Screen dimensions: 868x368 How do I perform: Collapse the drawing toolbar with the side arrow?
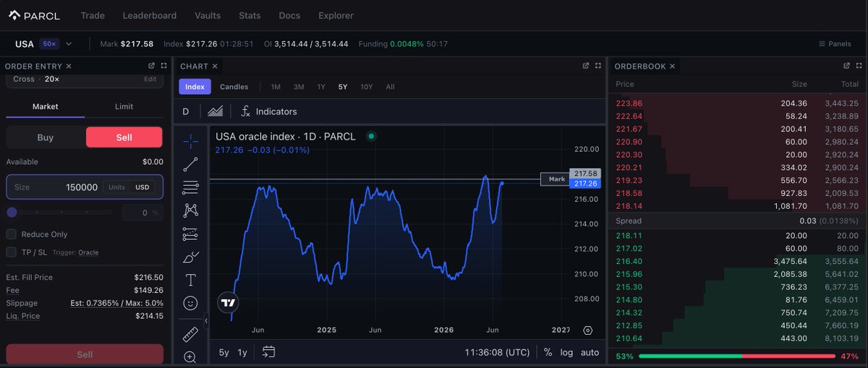point(205,320)
